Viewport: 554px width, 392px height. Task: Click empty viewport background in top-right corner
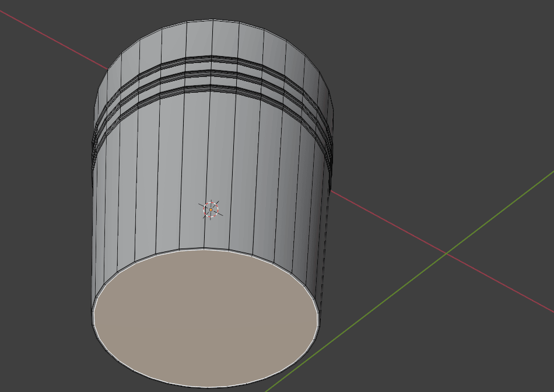click(496, 35)
